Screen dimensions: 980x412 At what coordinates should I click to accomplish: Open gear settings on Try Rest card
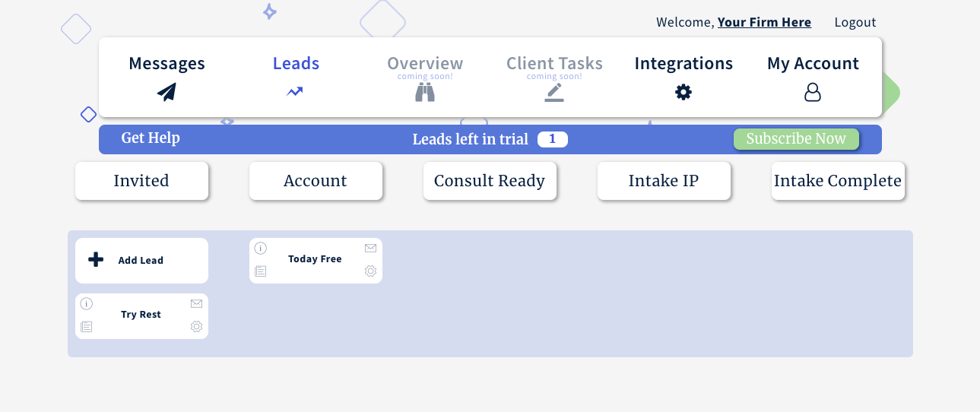click(x=196, y=326)
